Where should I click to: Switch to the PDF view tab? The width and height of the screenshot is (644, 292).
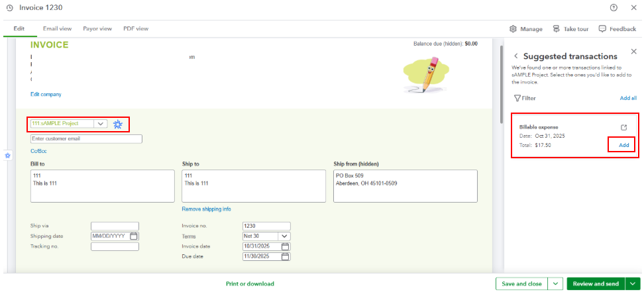pos(136,29)
